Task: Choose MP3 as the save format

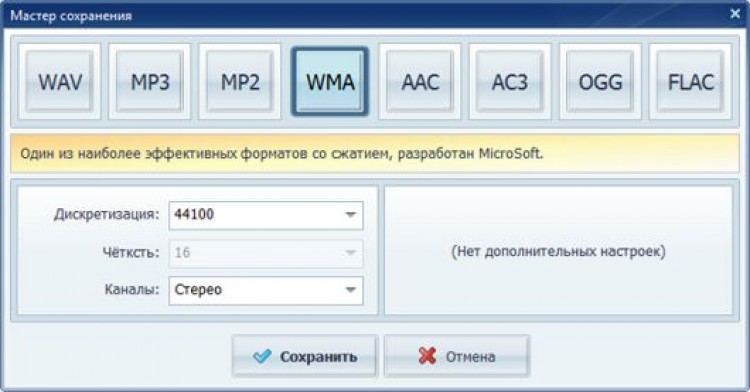Action: coord(150,82)
